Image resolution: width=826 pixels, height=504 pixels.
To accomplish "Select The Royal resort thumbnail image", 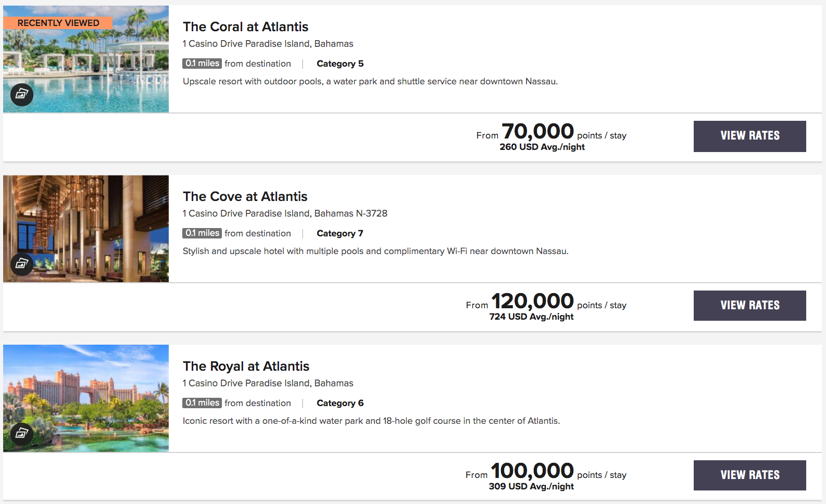I will click(86, 398).
